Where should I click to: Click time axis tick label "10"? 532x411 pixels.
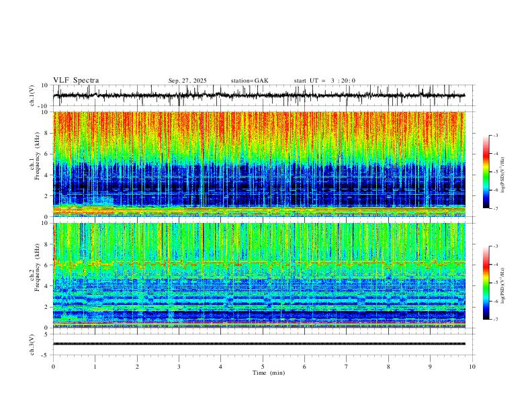[x=472, y=367]
